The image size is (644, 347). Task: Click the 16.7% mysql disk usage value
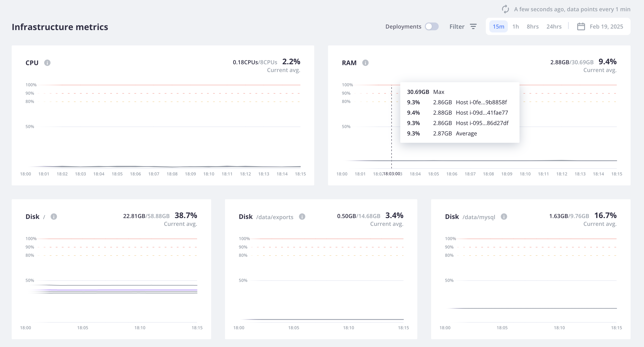605,215
